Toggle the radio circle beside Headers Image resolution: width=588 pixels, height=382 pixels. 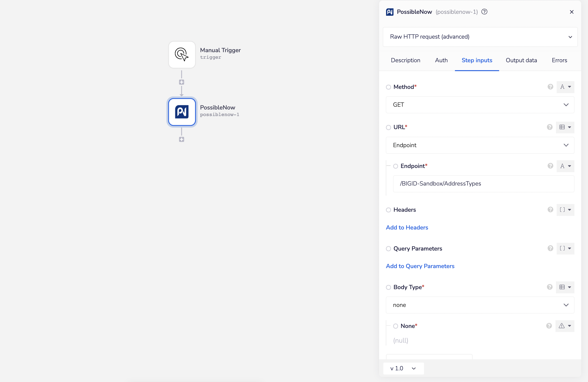tap(388, 210)
